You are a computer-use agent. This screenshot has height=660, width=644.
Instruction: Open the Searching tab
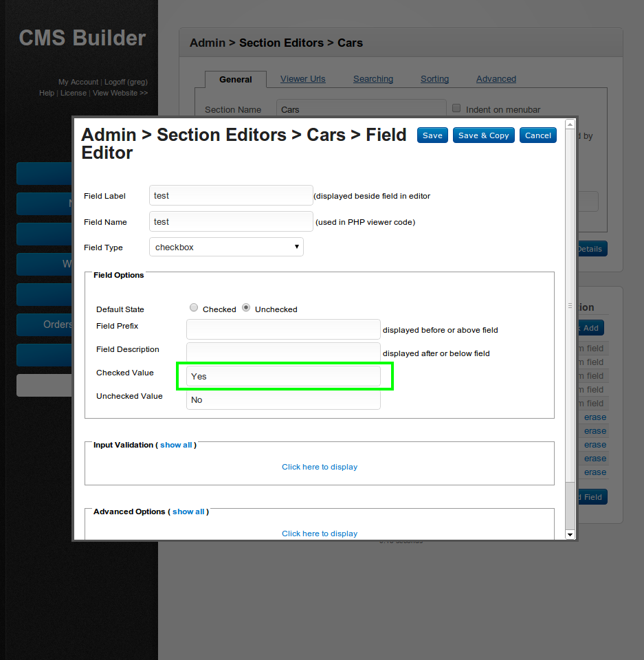coord(373,79)
